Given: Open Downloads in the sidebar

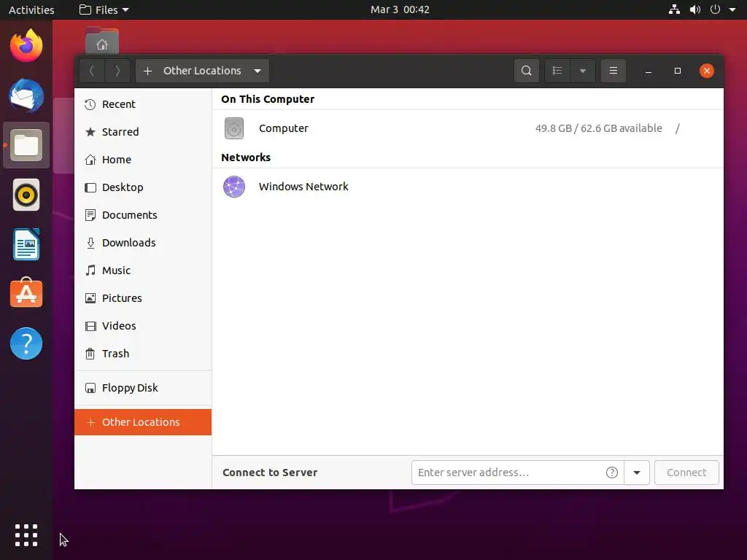Looking at the screenshot, I should coord(143,243).
